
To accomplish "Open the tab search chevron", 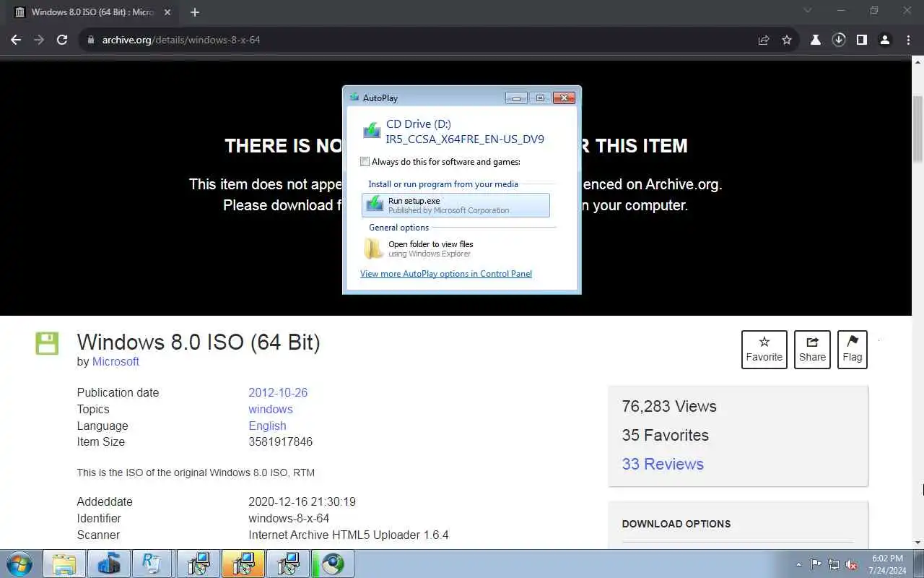I will point(808,11).
